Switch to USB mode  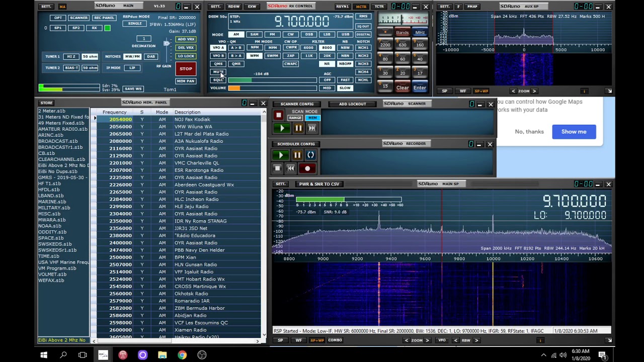(345, 35)
